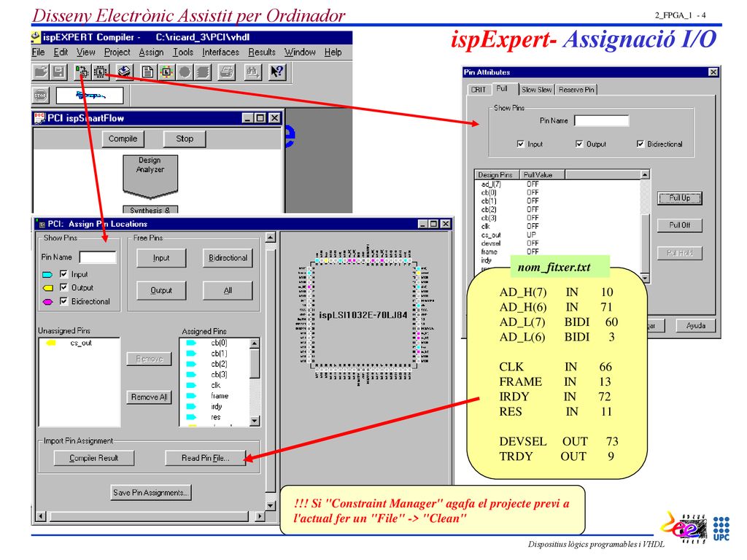Open the Results menu
Viewport: 747px width, 560px height.
click(262, 52)
